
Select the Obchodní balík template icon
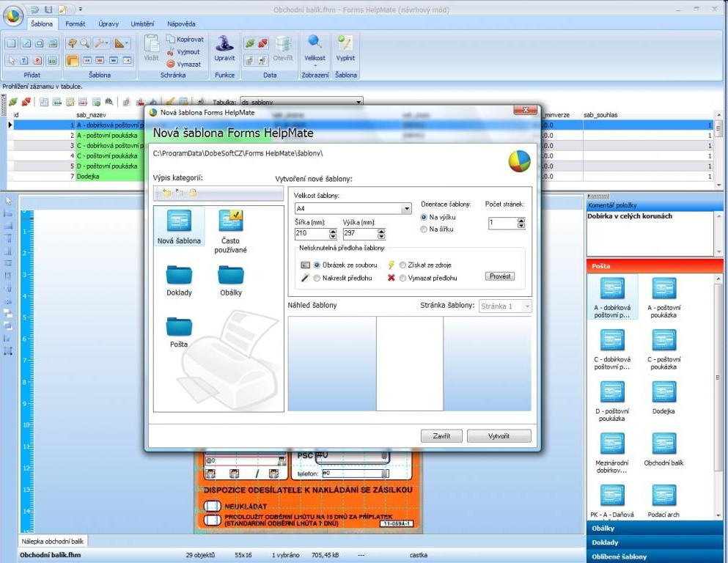(x=663, y=444)
